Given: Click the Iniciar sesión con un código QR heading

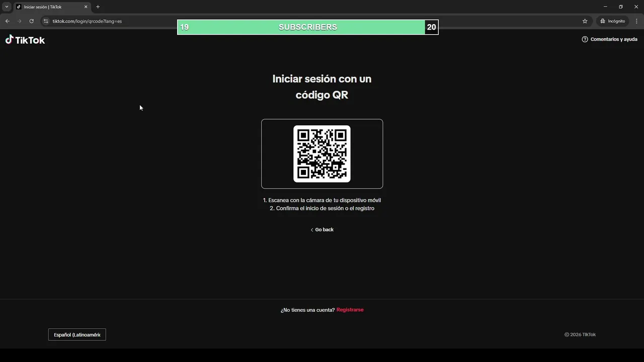Looking at the screenshot, I should click(x=322, y=86).
